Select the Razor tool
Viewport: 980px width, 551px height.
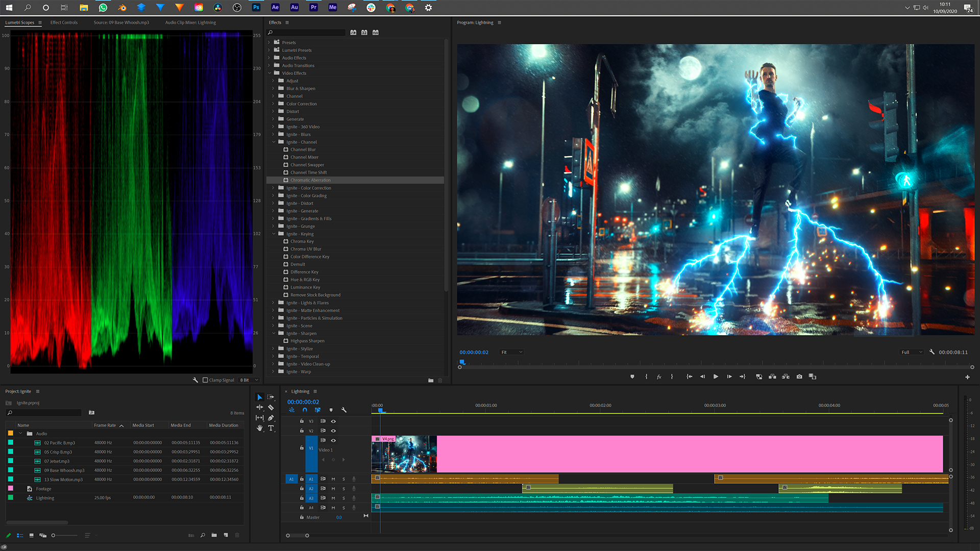tap(271, 408)
